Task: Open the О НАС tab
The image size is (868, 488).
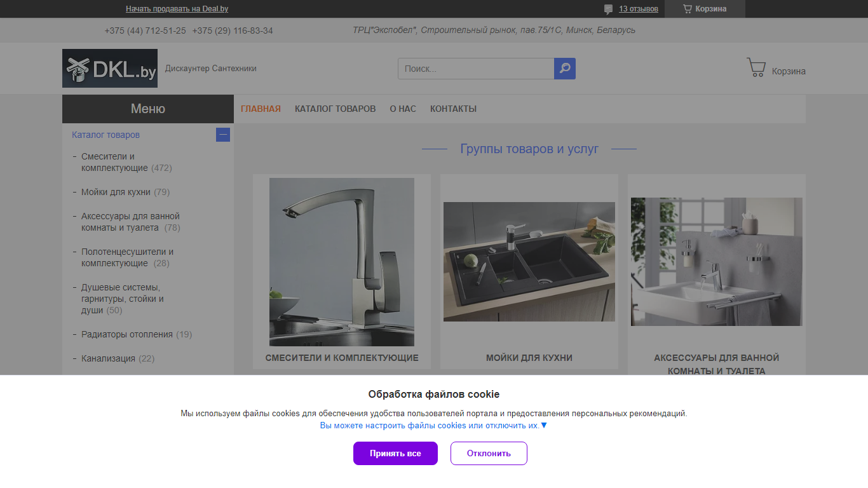Action: point(403,109)
